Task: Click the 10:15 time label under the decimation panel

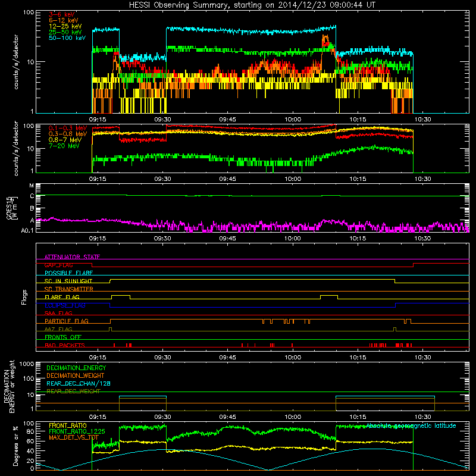Action: pos(358,417)
